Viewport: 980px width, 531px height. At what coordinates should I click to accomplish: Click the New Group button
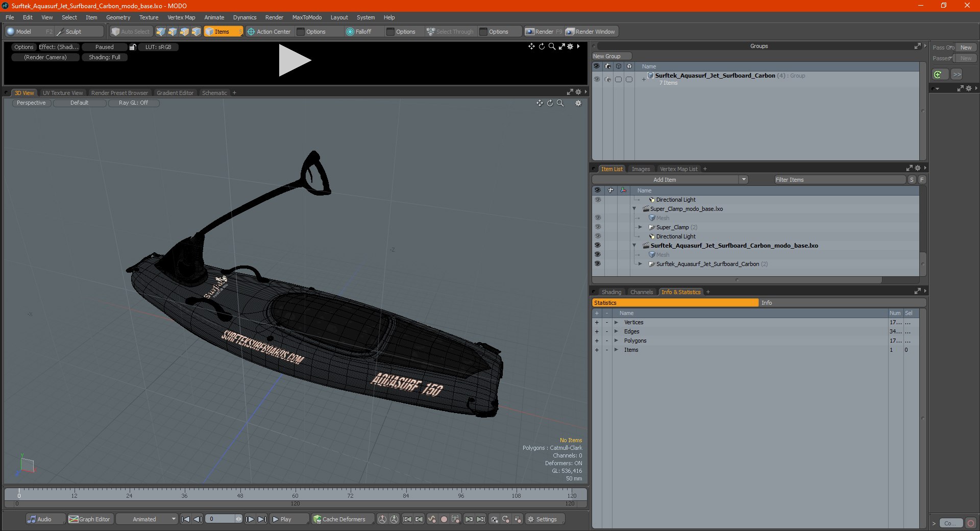point(611,56)
